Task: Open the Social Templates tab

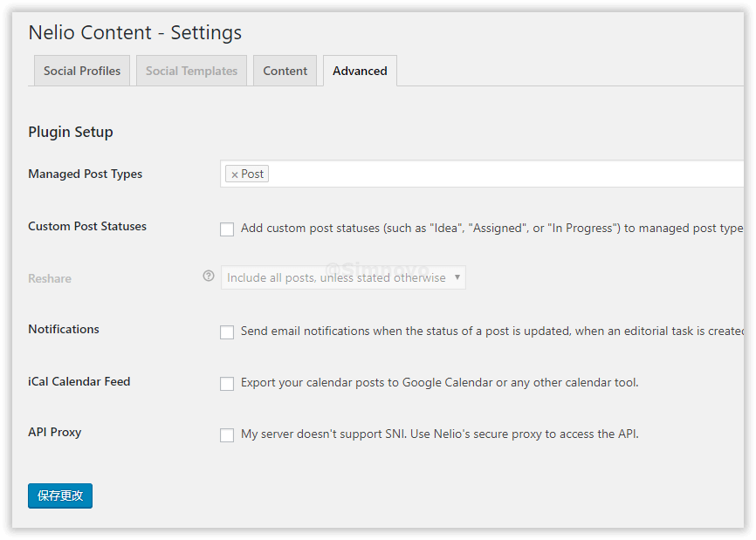Action: tap(191, 71)
